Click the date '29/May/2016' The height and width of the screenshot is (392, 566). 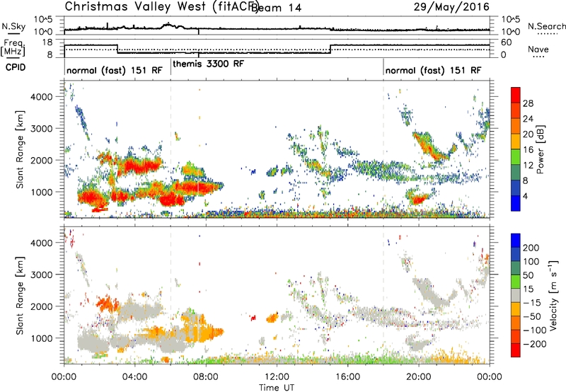(451, 6)
